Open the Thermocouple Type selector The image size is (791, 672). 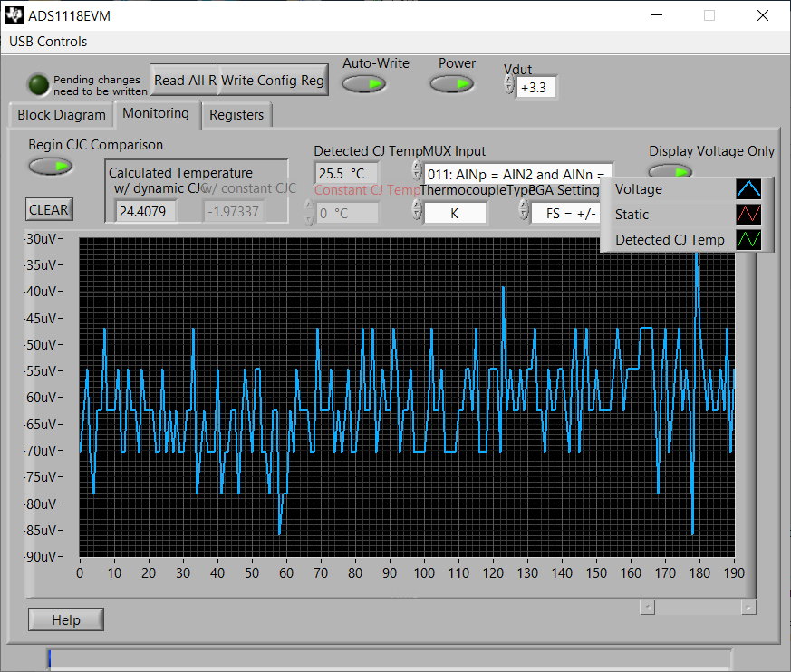(x=455, y=213)
